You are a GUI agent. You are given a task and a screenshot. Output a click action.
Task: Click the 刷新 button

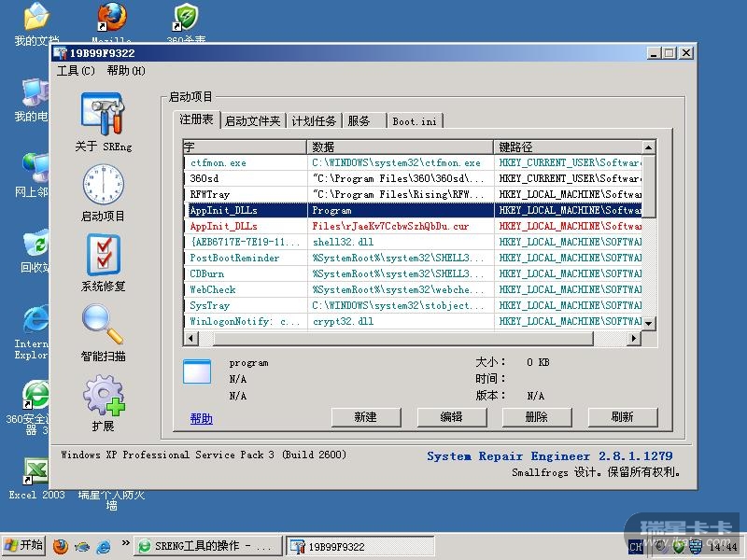tap(623, 417)
